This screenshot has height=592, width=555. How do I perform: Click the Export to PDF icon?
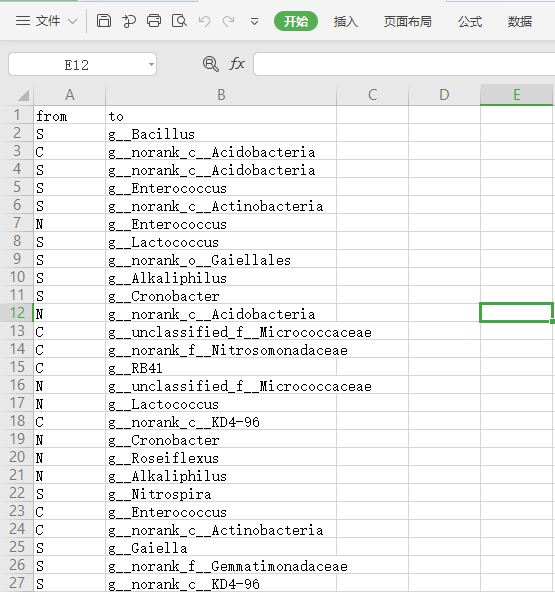[129, 21]
